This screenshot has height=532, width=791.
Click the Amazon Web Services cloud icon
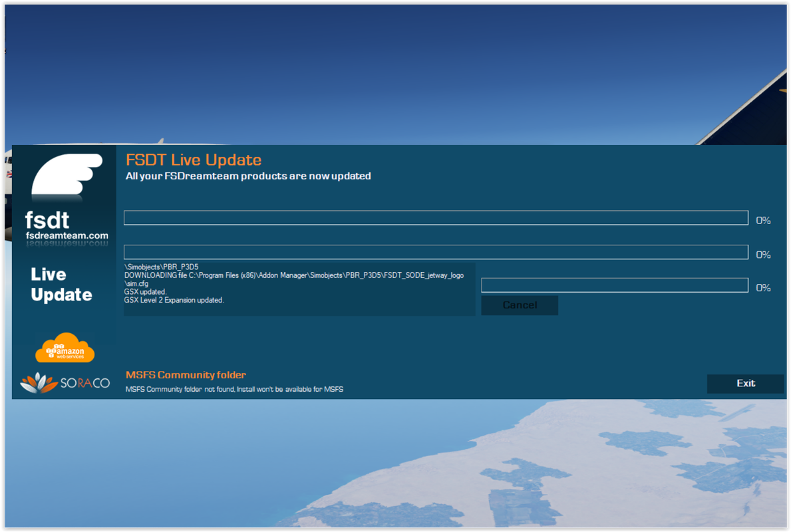(65, 347)
